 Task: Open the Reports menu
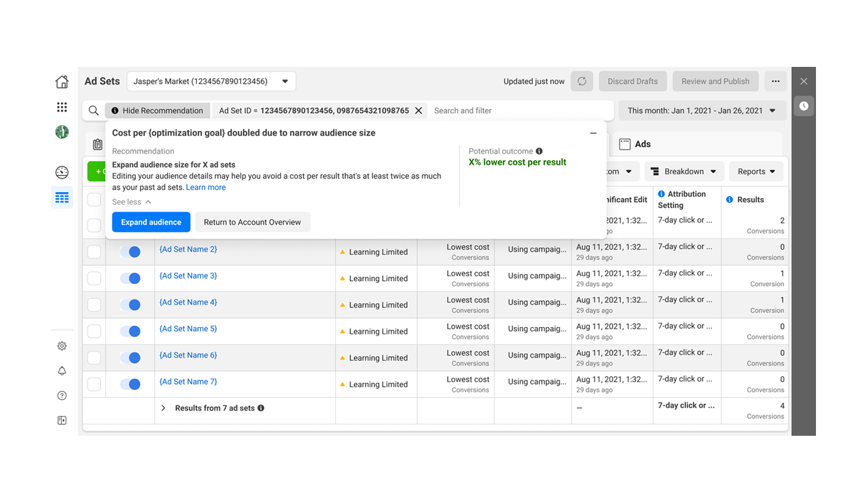point(756,172)
